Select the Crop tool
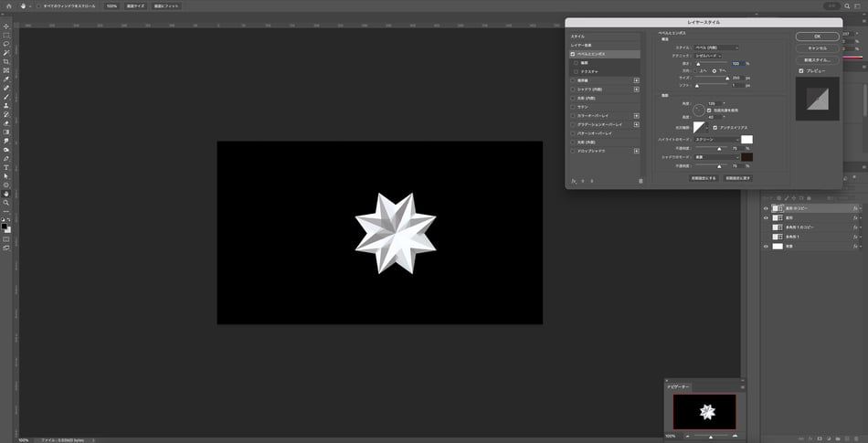 click(x=6, y=61)
